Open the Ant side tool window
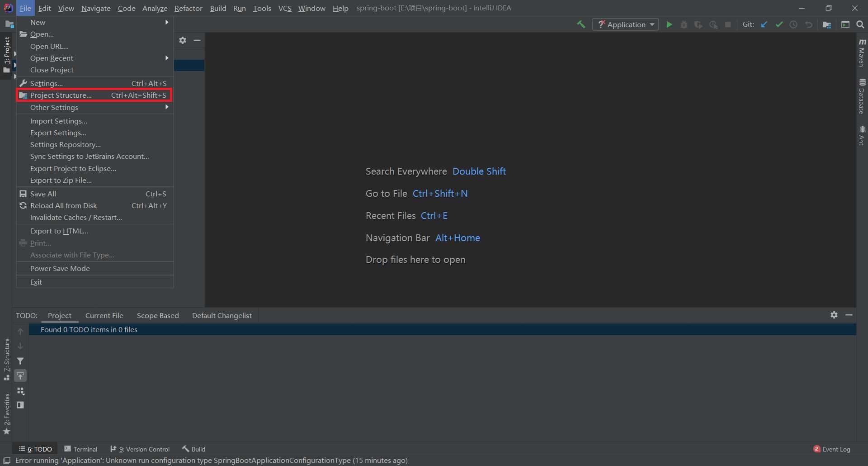 [862, 135]
